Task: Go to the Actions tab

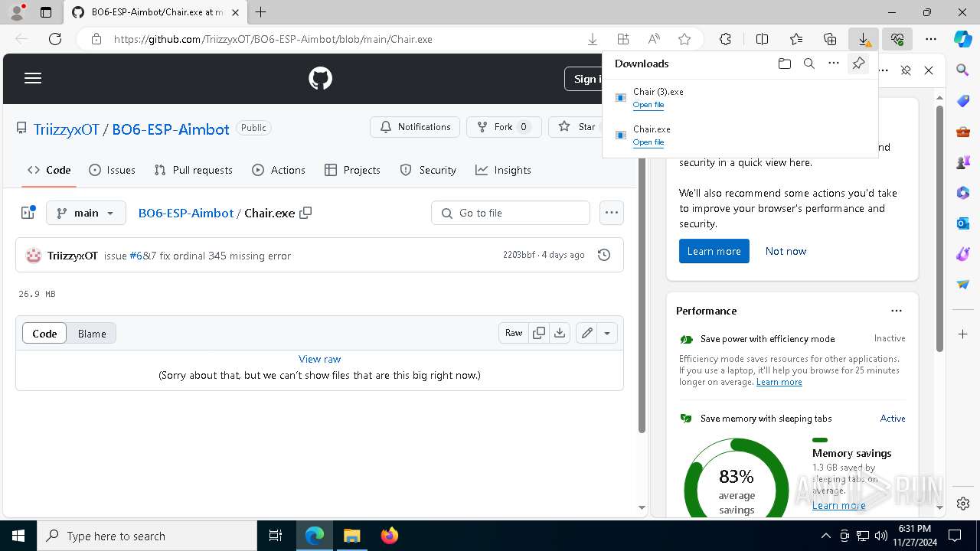Action: 279,170
